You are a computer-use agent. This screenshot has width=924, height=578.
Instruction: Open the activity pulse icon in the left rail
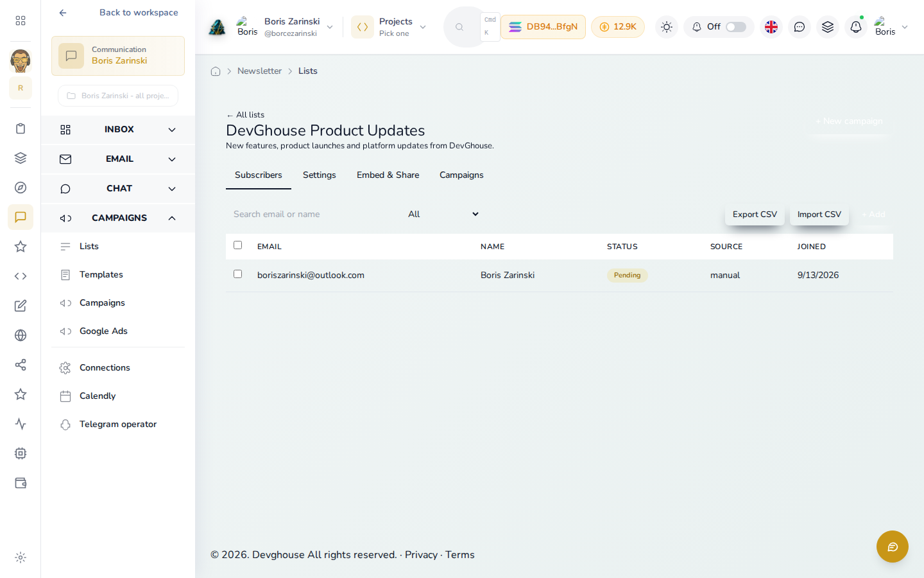click(21, 424)
